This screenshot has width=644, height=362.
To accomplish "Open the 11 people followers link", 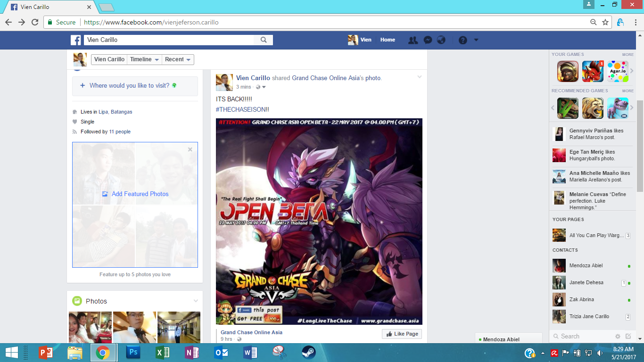I will [120, 132].
